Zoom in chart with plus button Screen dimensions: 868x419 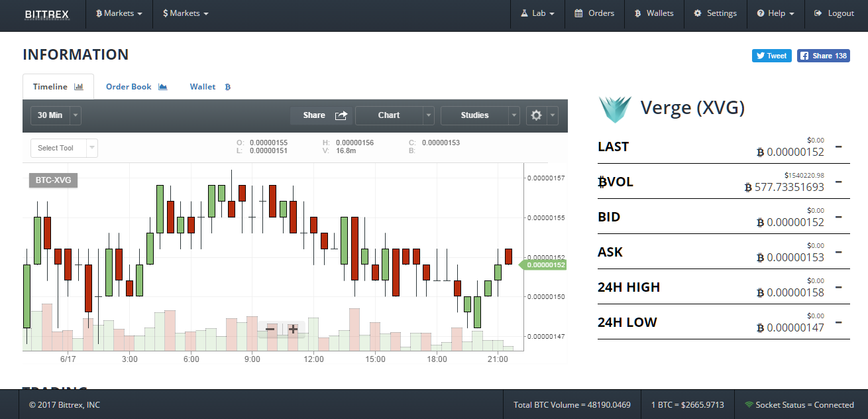(x=293, y=329)
